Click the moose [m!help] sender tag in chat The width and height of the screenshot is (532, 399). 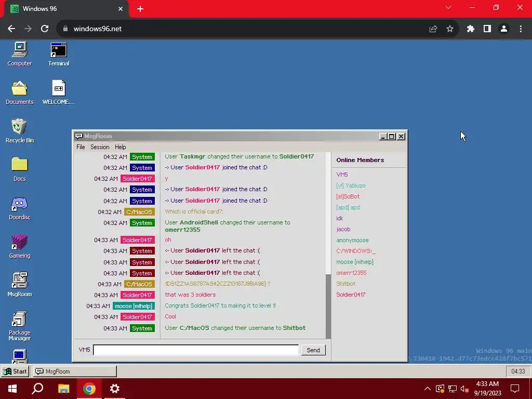pos(134,305)
